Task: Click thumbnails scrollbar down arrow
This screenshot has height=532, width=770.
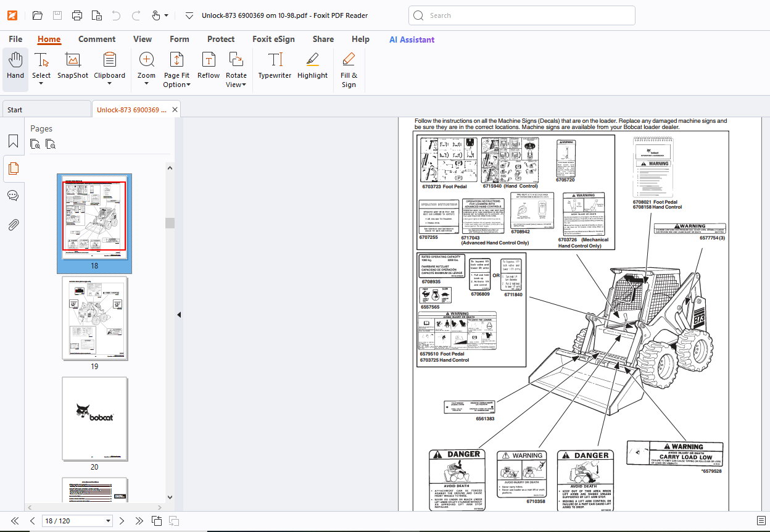Action: pos(170,498)
